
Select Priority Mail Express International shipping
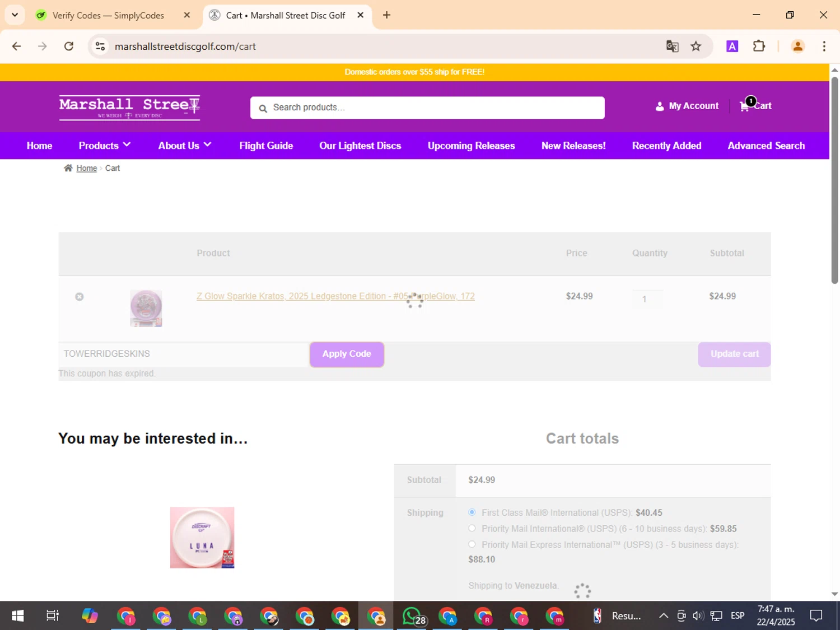(x=472, y=544)
